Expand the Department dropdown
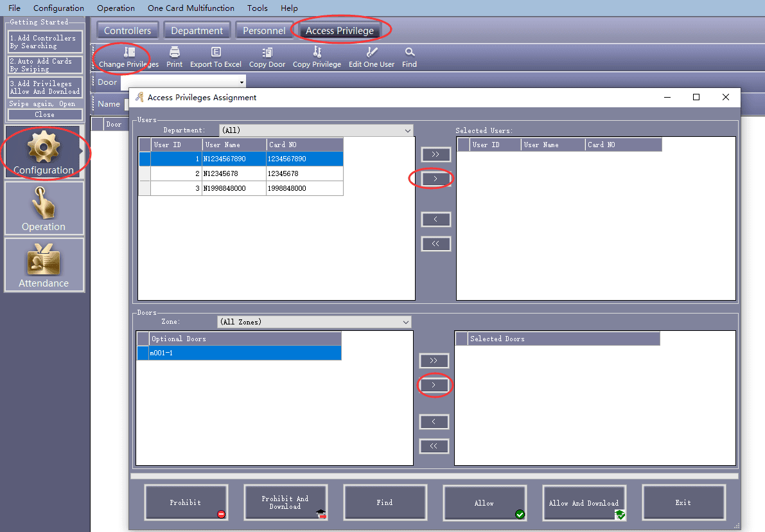Viewport: 765px width, 532px height. coord(407,130)
